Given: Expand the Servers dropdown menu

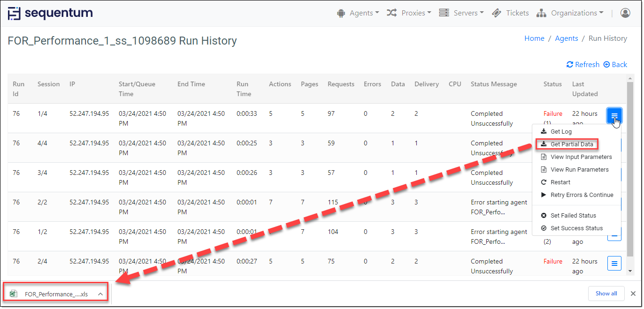Looking at the screenshot, I should click(x=461, y=13).
